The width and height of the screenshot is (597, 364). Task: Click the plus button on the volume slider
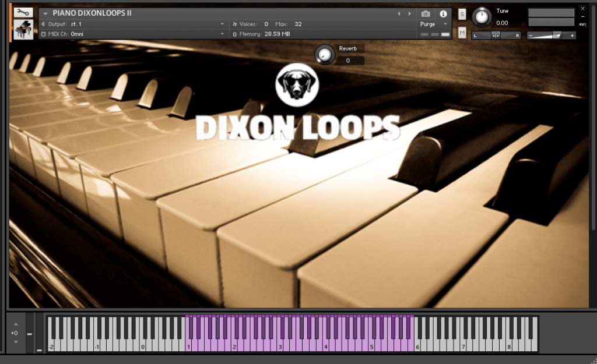coord(572,36)
